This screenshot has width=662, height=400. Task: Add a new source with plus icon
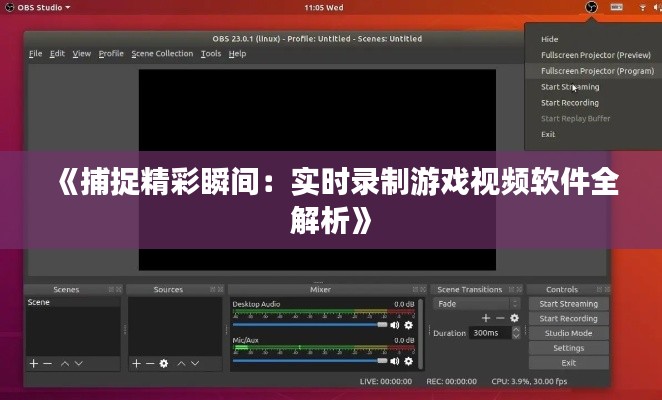[x=136, y=363]
